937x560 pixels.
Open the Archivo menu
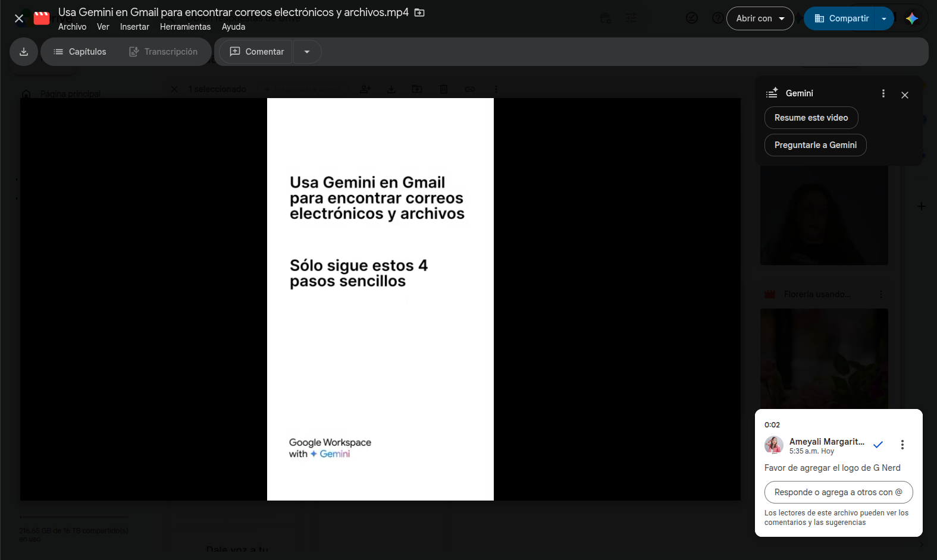point(72,27)
